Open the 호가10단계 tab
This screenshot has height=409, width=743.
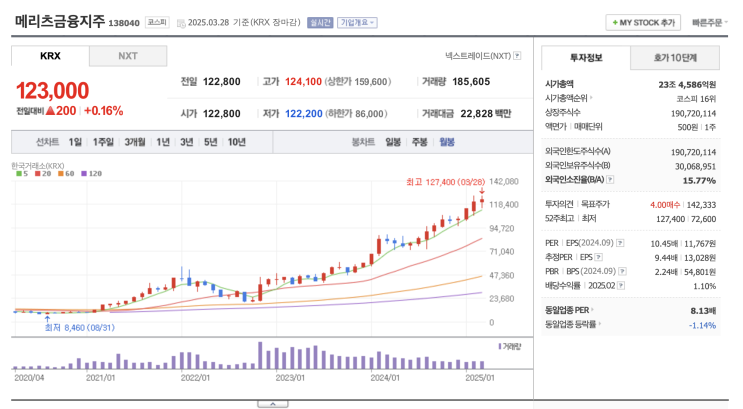click(x=675, y=58)
